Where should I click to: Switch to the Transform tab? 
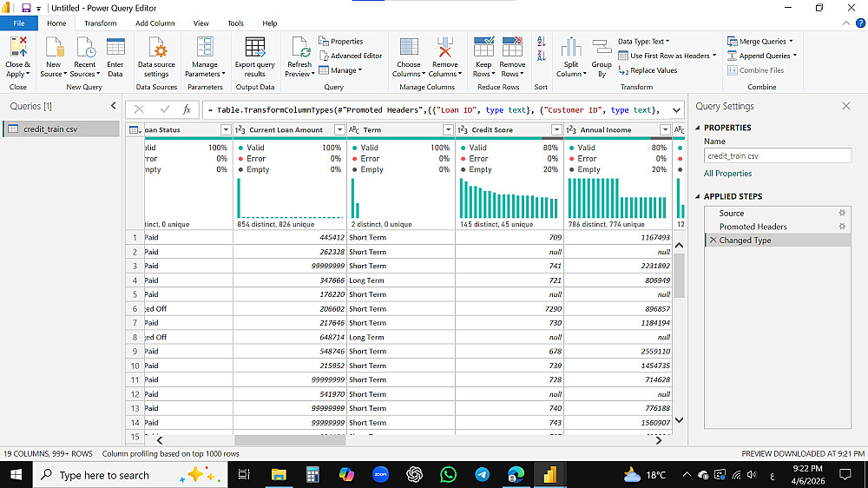101,23
